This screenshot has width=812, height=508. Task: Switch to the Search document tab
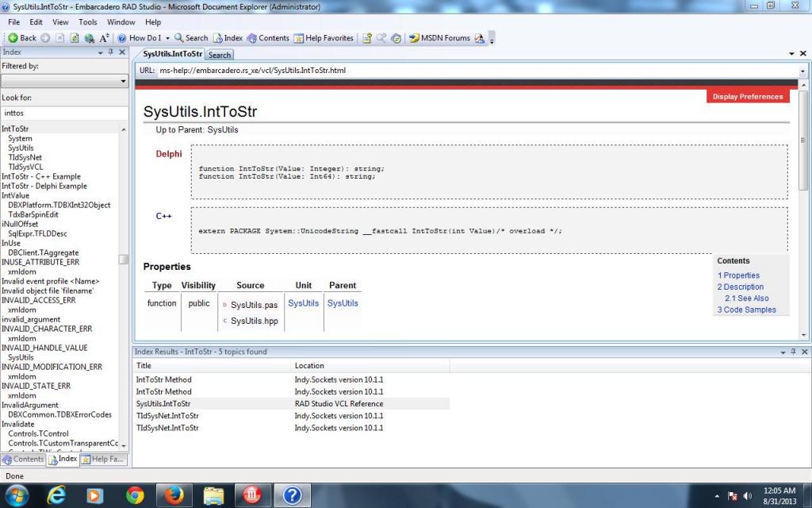coord(220,55)
